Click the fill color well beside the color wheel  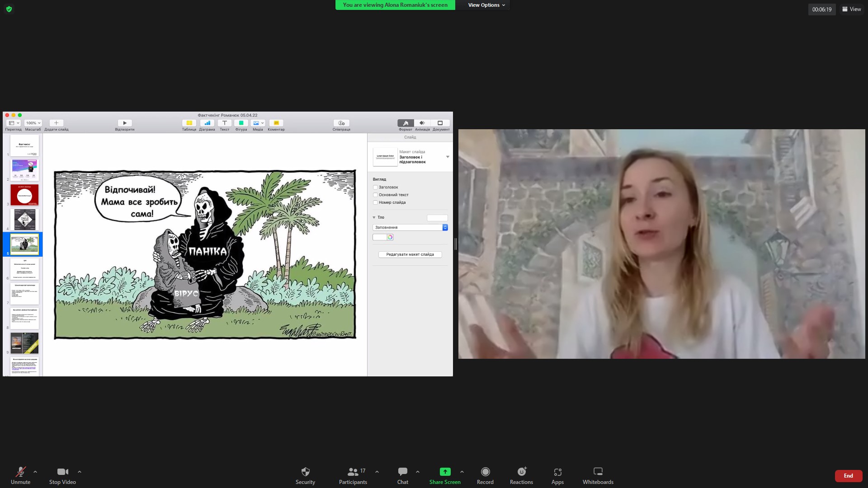[379, 237]
